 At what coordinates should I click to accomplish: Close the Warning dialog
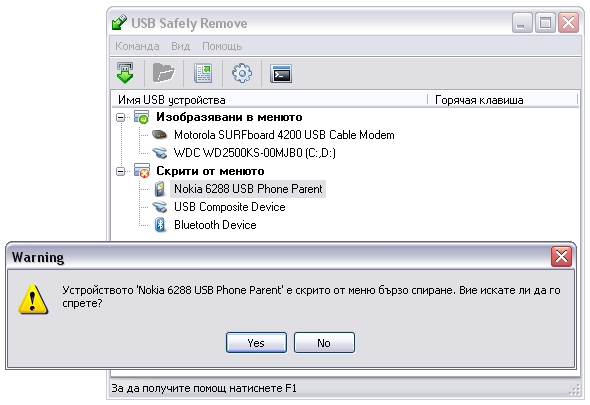coord(561,256)
